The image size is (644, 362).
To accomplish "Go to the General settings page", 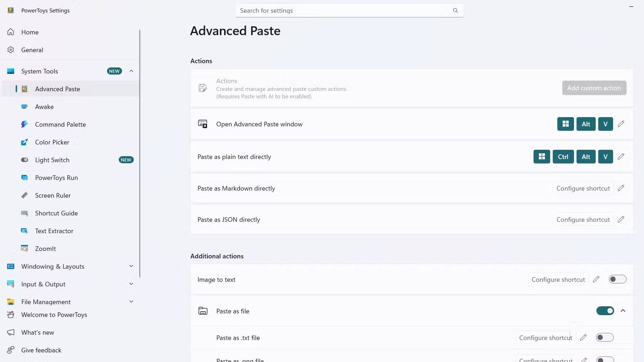I will pos(32,50).
